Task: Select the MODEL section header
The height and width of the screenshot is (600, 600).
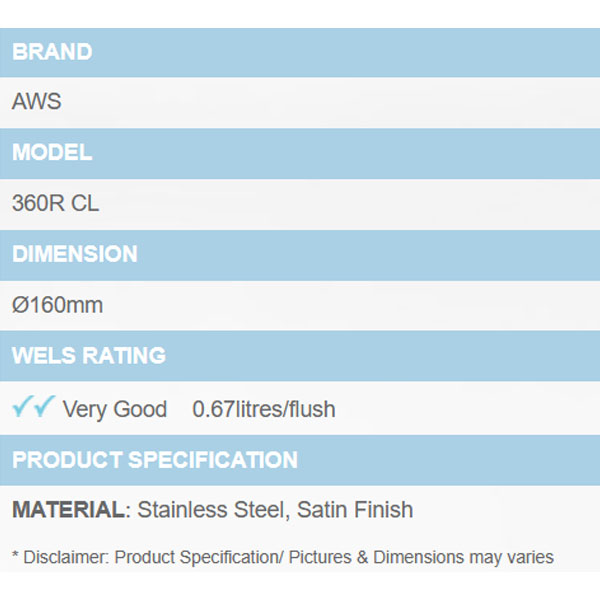Action: (x=52, y=153)
